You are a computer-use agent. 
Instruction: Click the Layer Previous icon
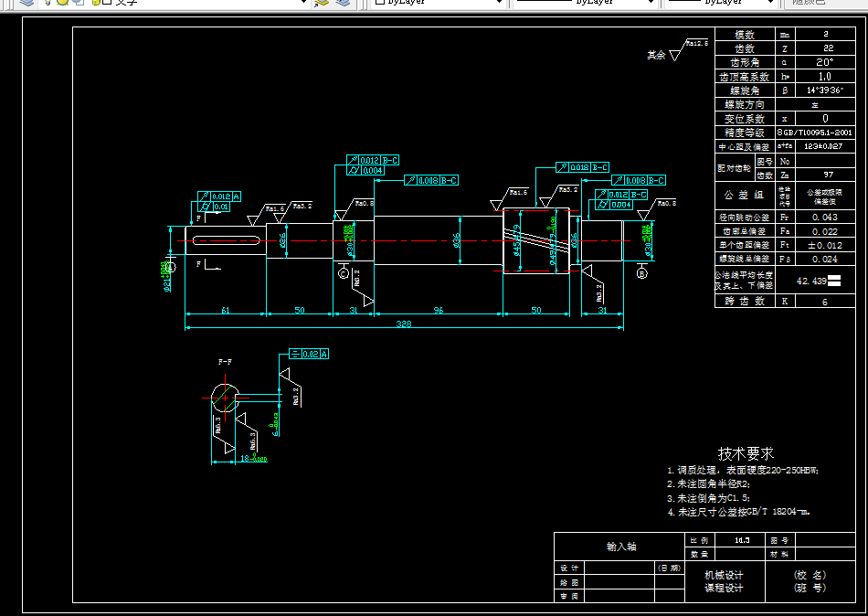pos(344,2)
